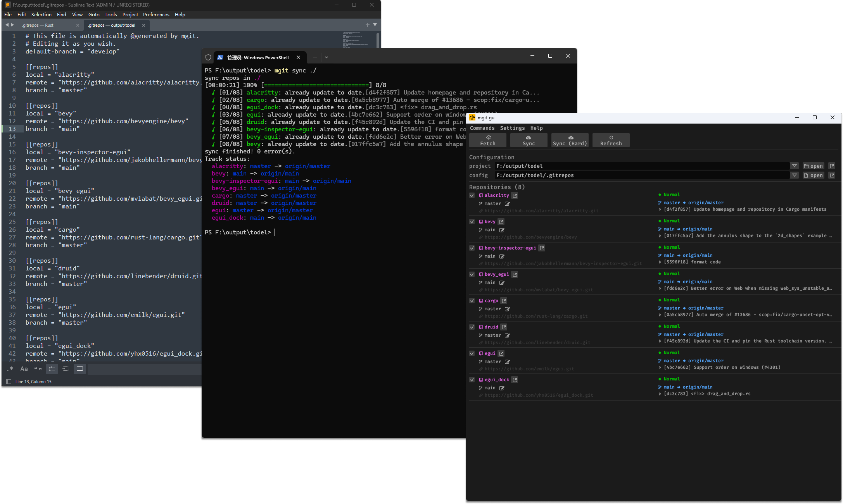Screen dimensions: 843x504
Task: Toggle regular expression in Sublime find
Action: coord(10,369)
